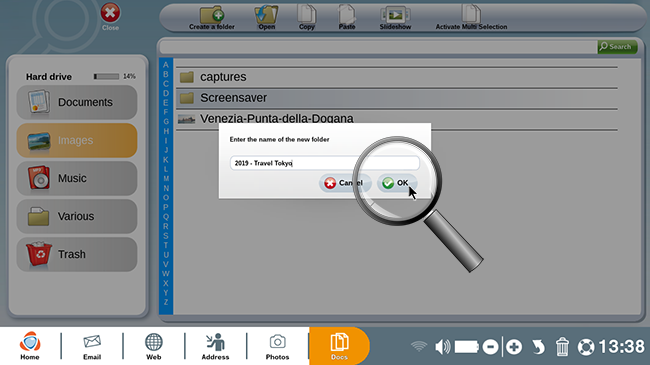Confirm the new folder with OK
The image size is (650, 365).
396,183
